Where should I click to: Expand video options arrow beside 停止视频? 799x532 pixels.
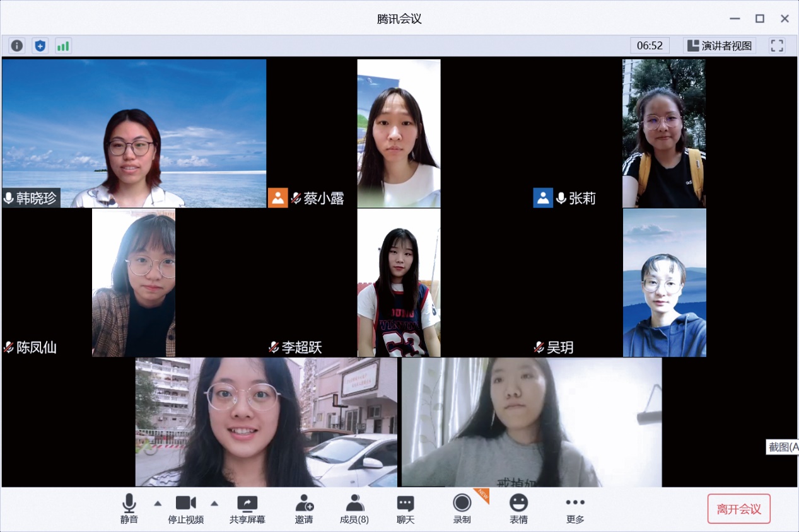pos(214,503)
